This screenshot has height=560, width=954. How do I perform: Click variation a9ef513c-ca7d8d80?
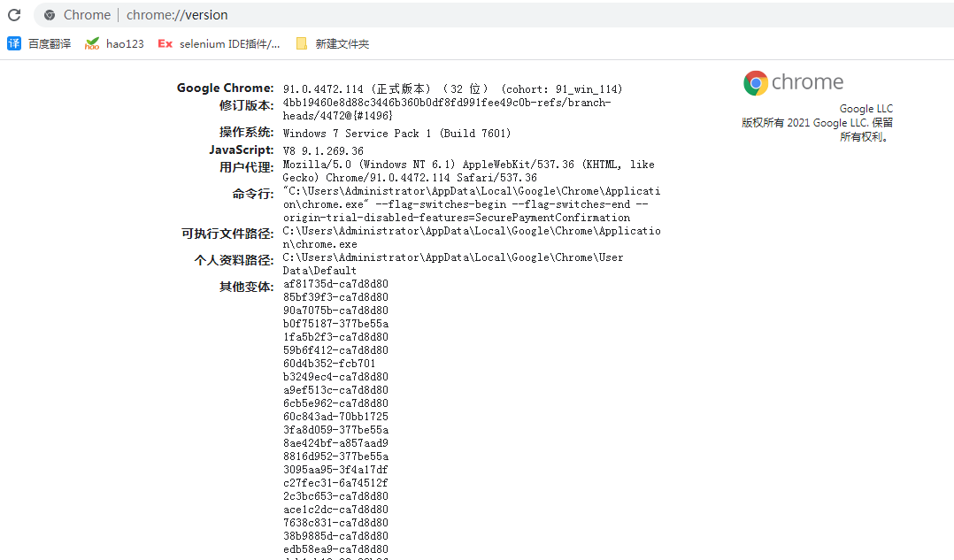335,390
